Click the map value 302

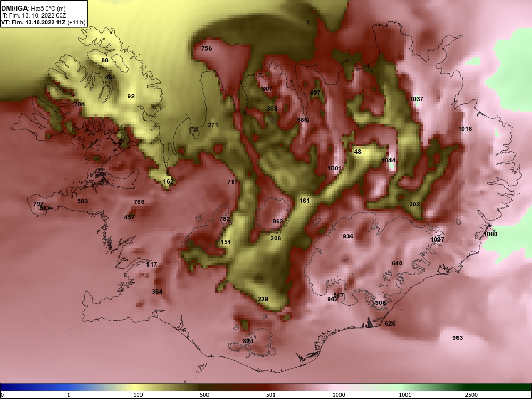pos(414,205)
